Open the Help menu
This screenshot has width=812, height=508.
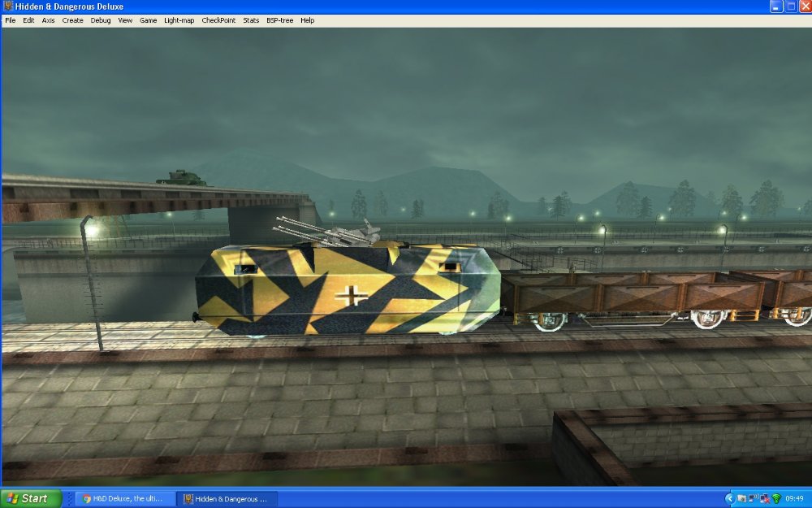click(308, 20)
